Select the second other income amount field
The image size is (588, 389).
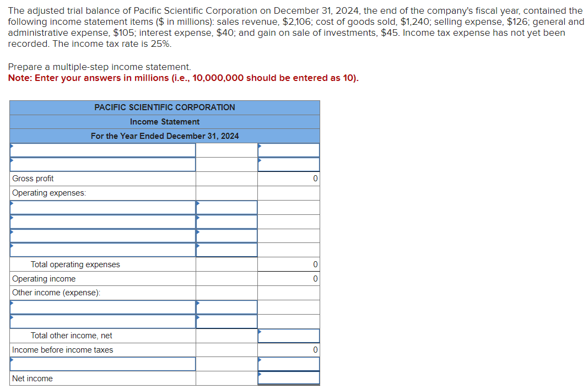coord(226,321)
